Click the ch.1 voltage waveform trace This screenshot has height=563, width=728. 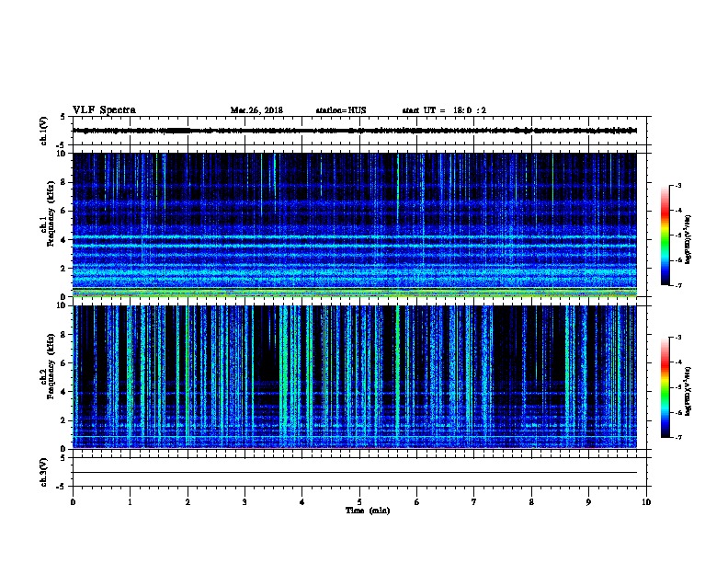tap(355, 131)
